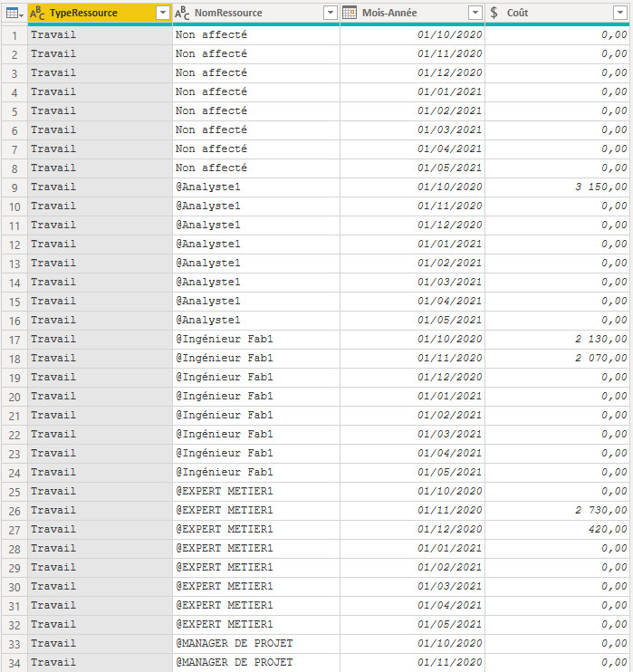Click date 01/10/2020 in row 1

449,34
